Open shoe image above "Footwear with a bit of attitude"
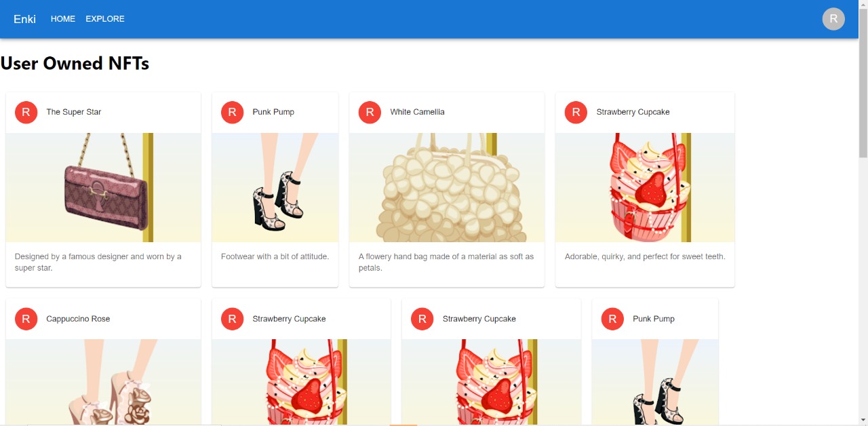Viewport: 868px width, 426px height. pos(275,187)
